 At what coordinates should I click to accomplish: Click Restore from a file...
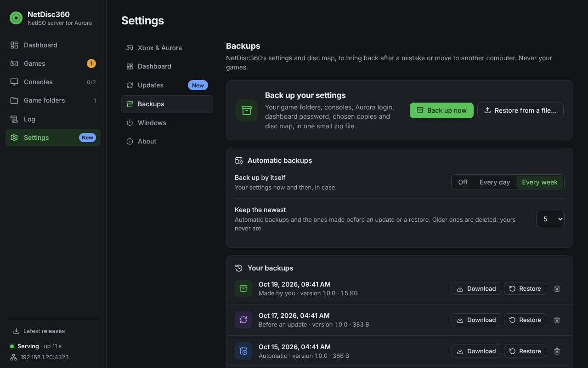(520, 110)
